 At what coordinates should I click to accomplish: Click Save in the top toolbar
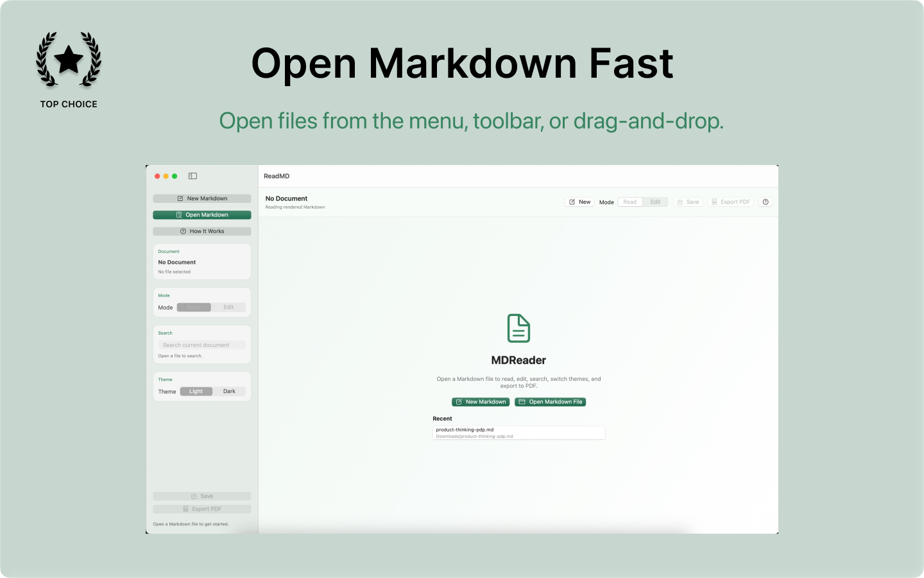coord(688,202)
